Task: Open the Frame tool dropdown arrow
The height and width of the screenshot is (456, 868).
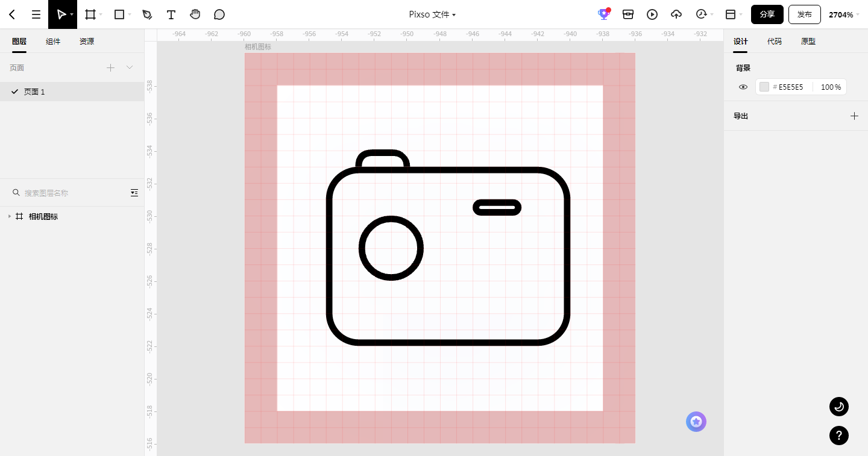Action: coord(101,14)
